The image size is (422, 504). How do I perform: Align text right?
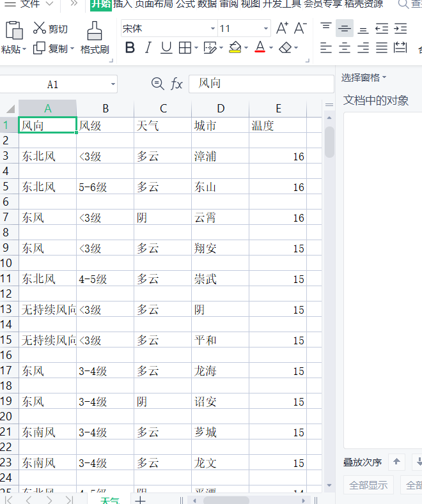pyautogui.click(x=363, y=48)
